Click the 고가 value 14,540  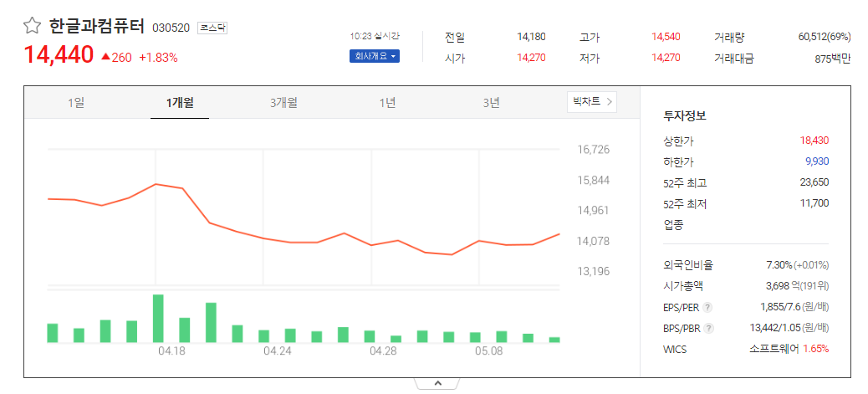[x=666, y=37]
